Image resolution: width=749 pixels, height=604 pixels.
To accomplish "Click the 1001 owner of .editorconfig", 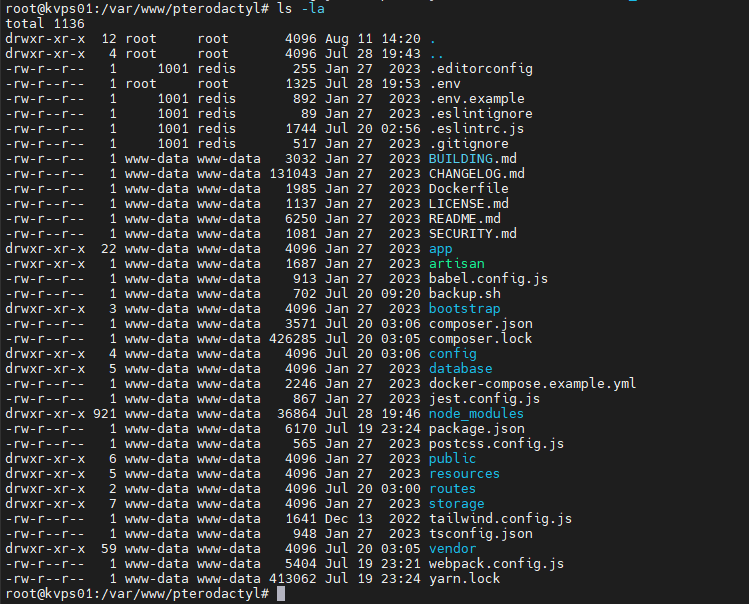I will pyautogui.click(x=173, y=69).
